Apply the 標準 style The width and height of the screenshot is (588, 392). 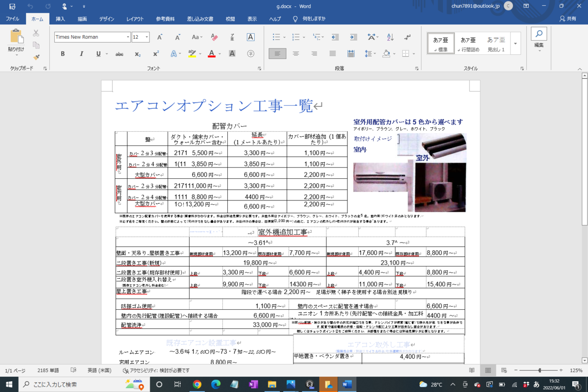(x=440, y=43)
